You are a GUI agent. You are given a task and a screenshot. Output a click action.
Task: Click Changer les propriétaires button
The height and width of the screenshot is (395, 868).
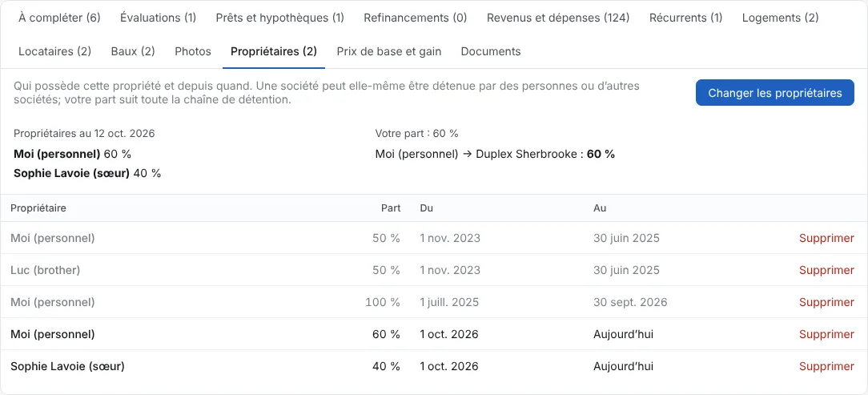point(775,92)
